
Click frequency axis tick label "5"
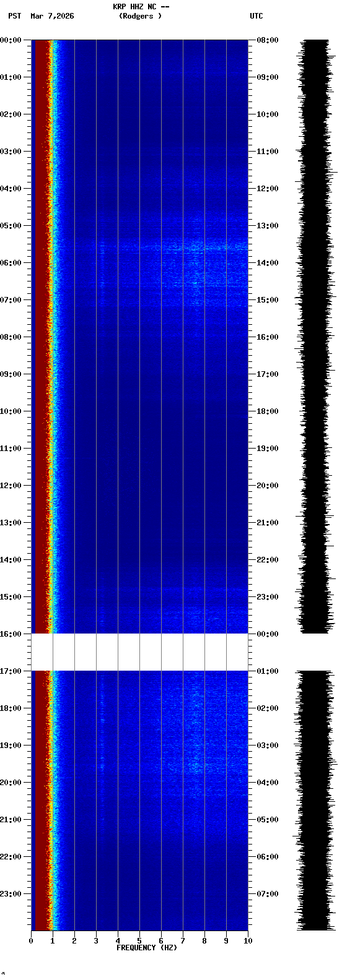tap(139, 941)
